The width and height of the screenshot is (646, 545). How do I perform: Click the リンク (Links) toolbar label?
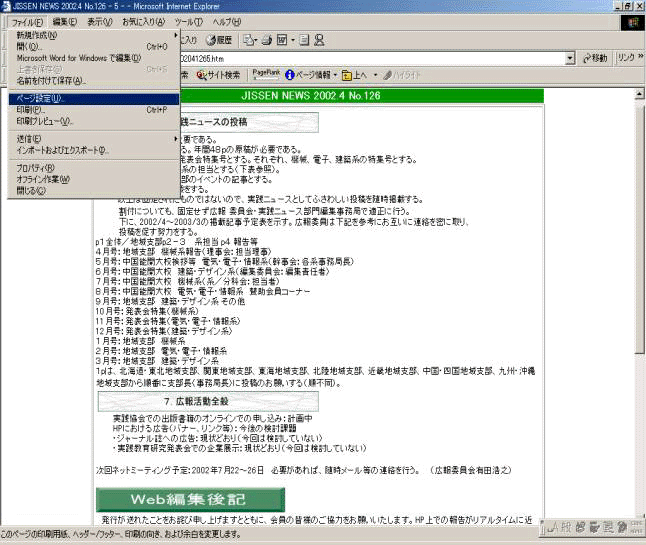[626, 58]
